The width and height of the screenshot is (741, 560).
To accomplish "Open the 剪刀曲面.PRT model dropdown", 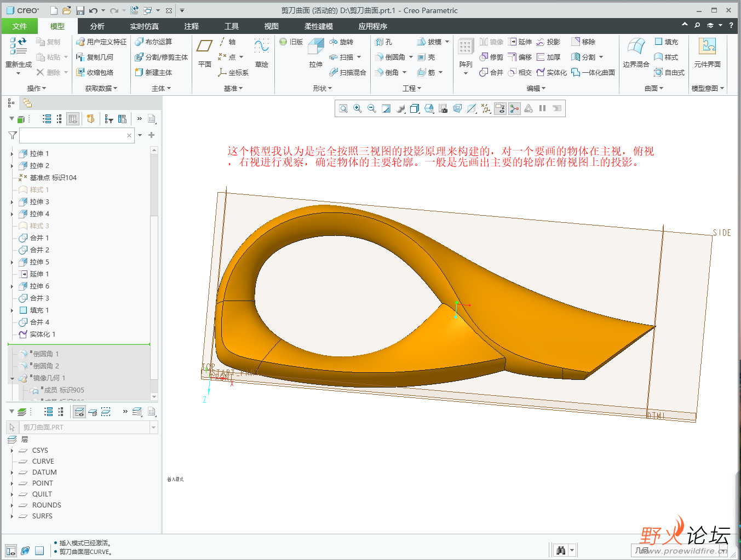I will (153, 428).
